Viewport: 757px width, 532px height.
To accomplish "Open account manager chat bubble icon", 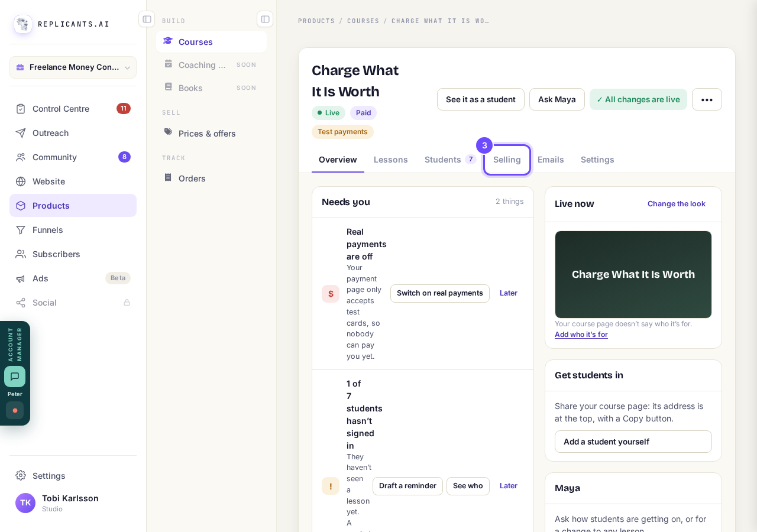I will click(x=15, y=377).
